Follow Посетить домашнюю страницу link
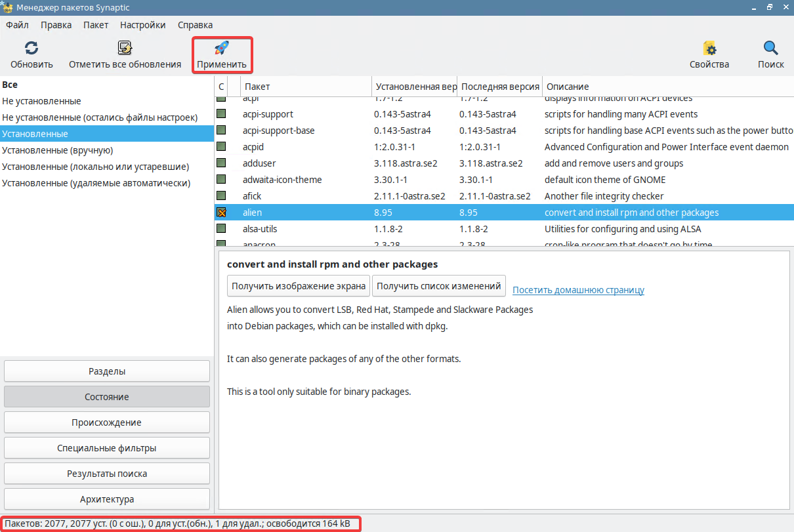Viewport: 794px width, 532px height. pos(578,290)
